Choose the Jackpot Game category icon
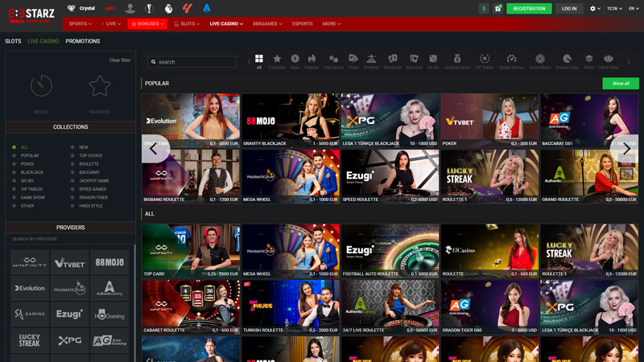The width and height of the screenshot is (644, 362). tap(456, 61)
